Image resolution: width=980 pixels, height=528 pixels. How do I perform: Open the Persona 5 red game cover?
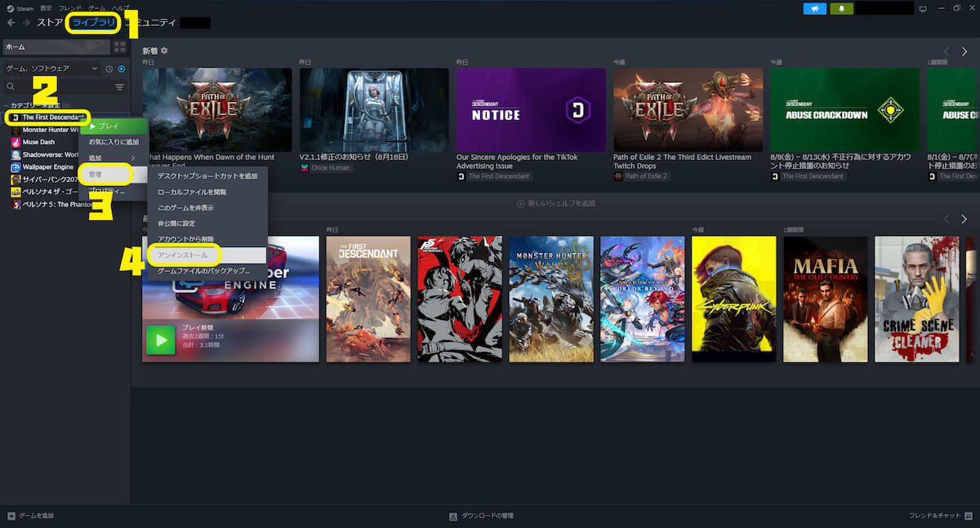[x=460, y=299]
